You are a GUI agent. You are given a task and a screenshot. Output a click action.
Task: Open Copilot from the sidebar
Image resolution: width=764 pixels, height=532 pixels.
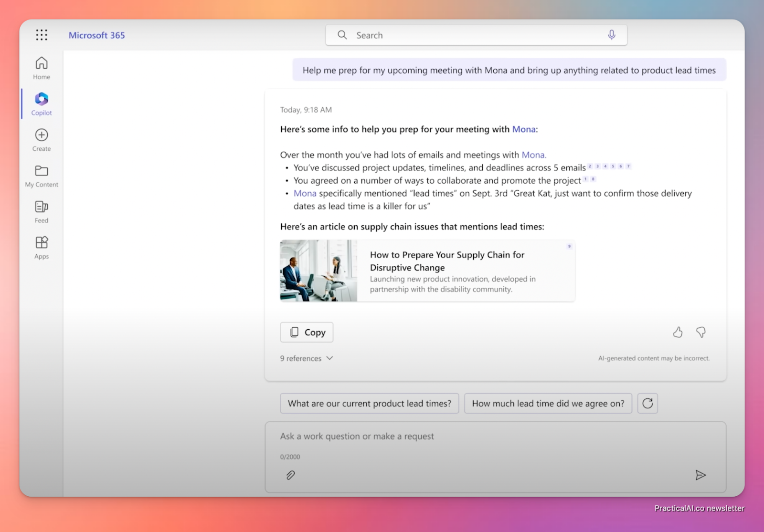(x=42, y=104)
